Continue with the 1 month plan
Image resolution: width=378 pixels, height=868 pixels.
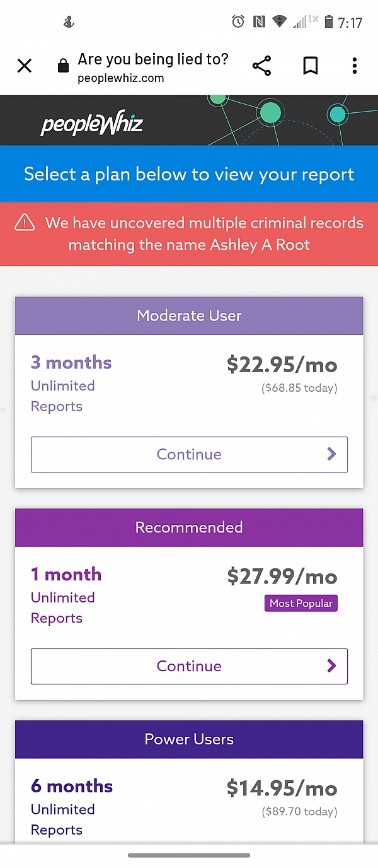189,666
